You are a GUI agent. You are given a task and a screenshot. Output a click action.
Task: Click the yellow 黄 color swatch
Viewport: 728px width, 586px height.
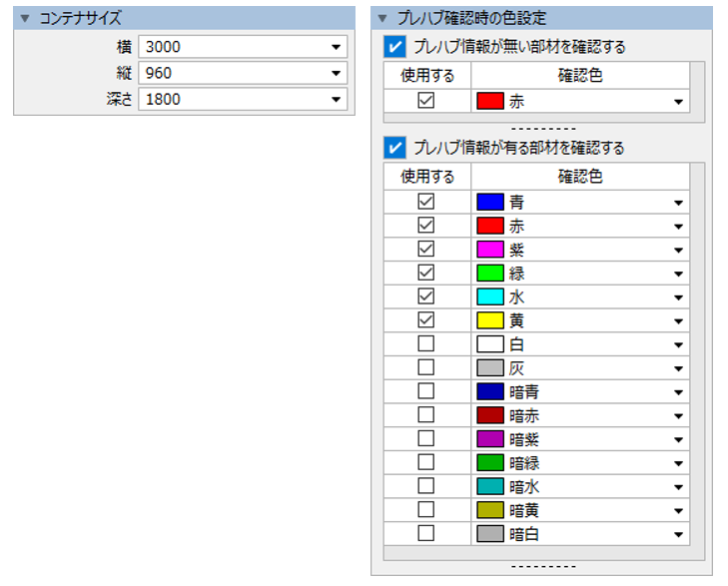[489, 320]
